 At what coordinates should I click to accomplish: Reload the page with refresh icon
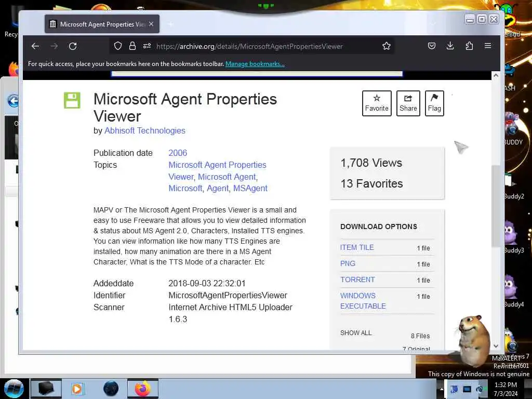pos(73,46)
